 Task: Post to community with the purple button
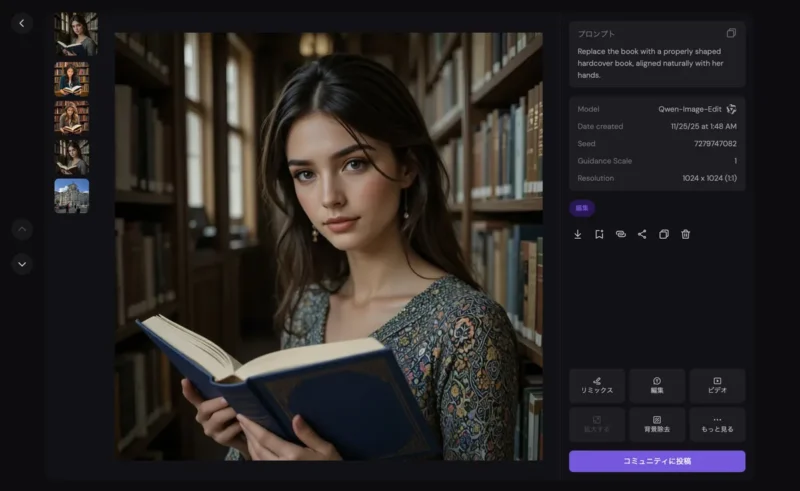[x=657, y=461]
